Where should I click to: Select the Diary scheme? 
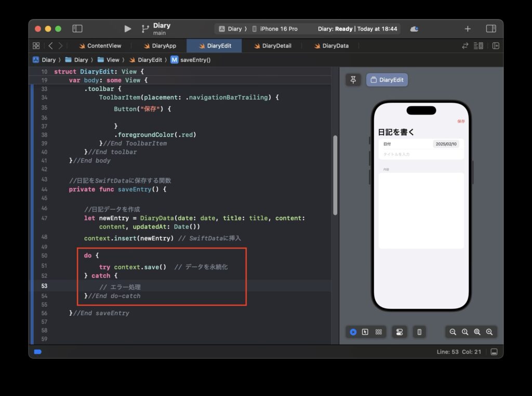(x=232, y=29)
